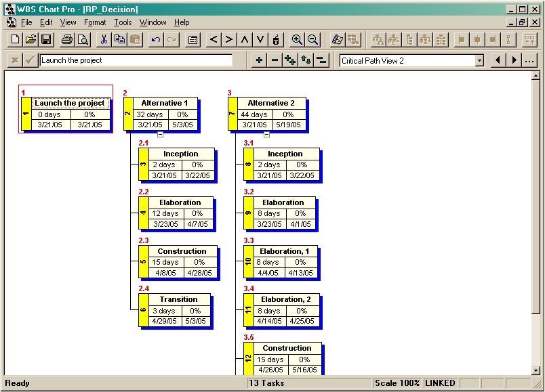Click the green plus expand button
The width and height of the screenshot is (545, 392).
click(x=259, y=60)
